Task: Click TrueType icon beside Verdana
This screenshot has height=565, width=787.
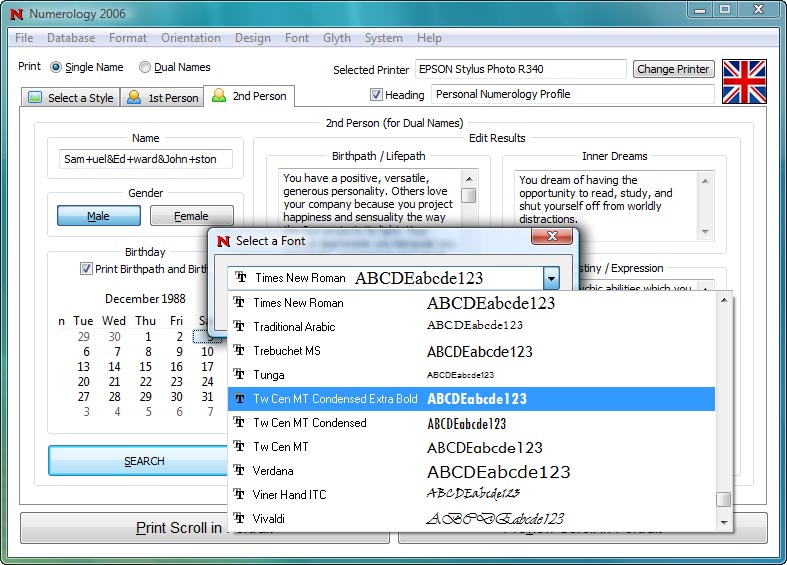Action: [x=239, y=470]
